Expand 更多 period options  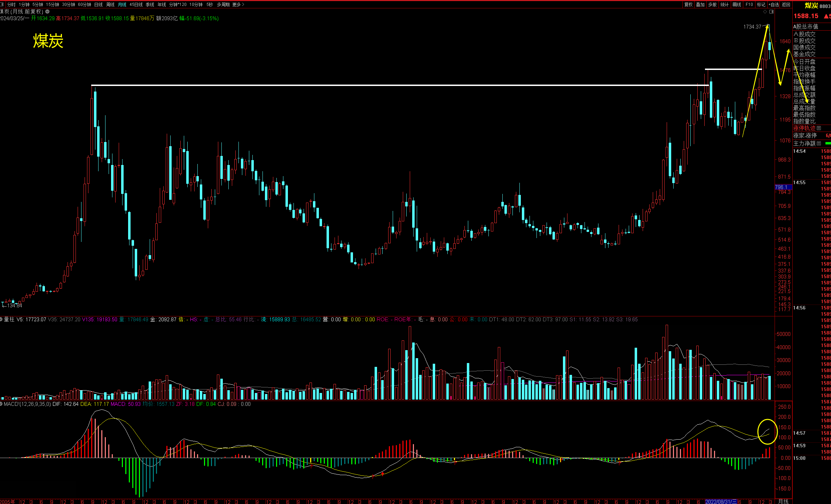[238, 5]
